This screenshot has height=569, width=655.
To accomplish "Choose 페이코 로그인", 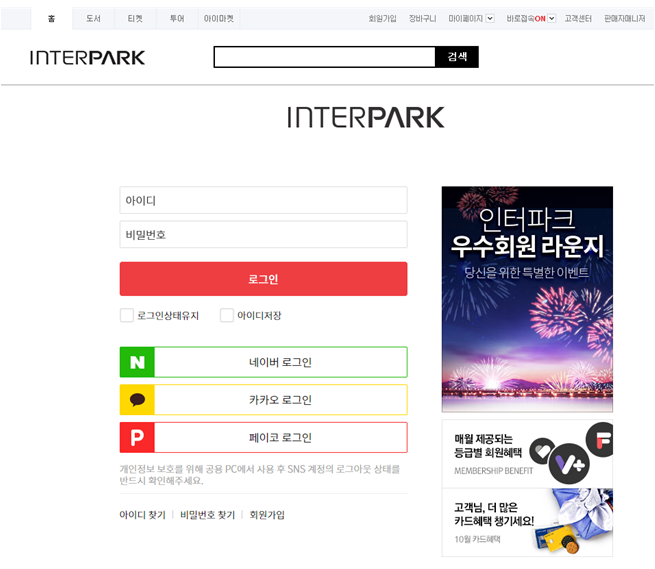I will (263, 437).
